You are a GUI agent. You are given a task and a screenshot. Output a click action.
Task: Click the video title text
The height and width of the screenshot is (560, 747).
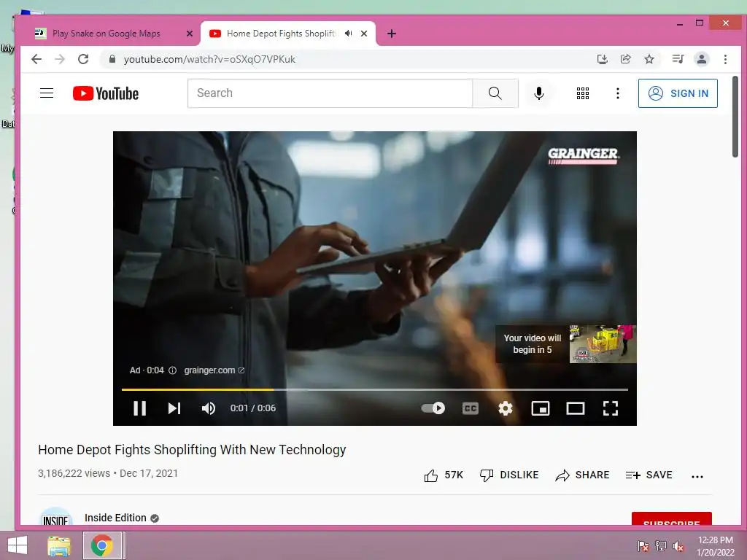[x=192, y=449]
